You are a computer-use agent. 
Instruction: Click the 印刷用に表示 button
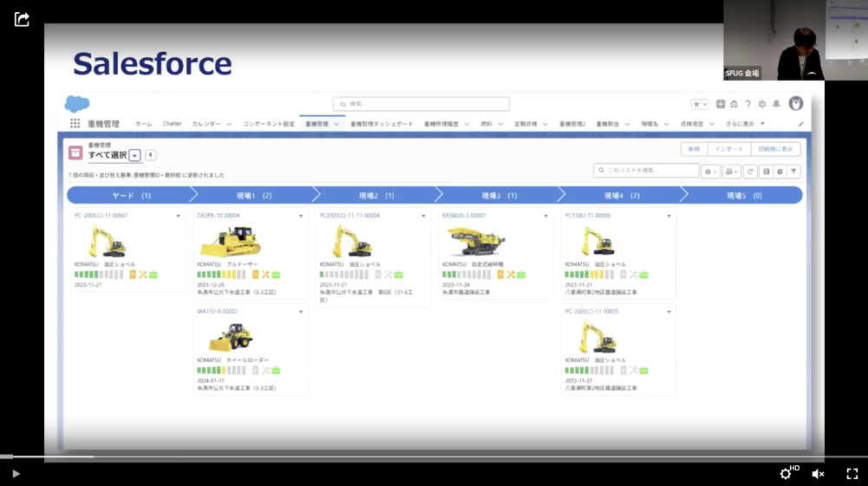pos(775,149)
